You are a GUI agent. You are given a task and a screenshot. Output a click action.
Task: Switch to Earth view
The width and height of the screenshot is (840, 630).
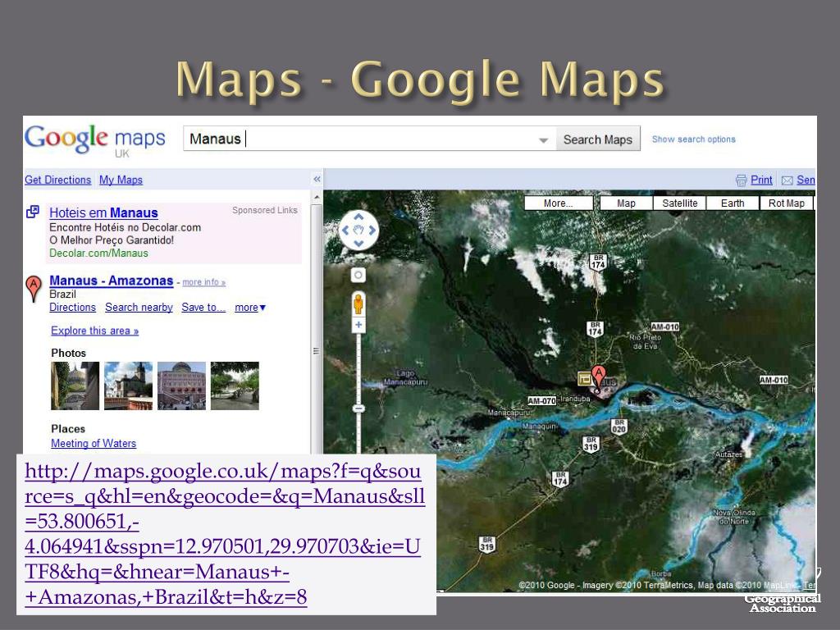733,203
